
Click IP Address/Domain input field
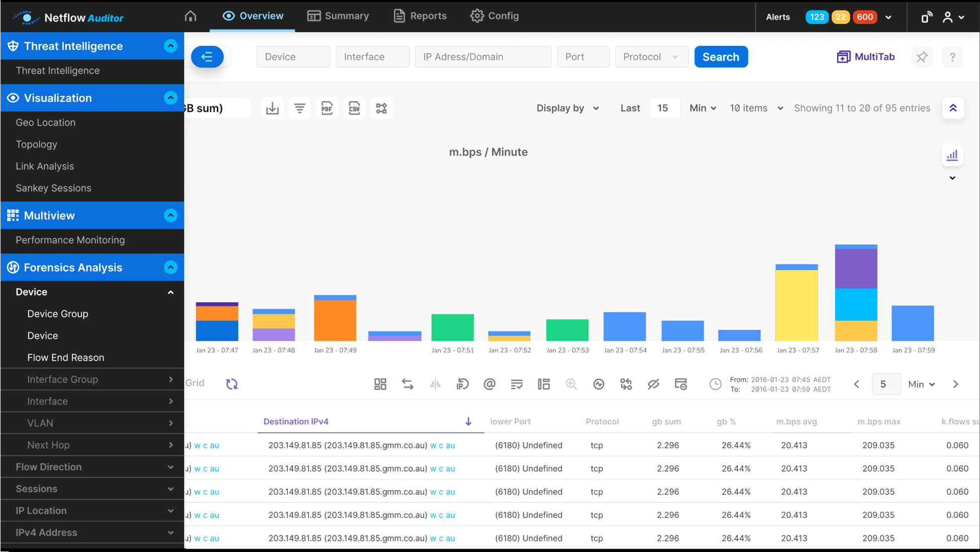(483, 56)
